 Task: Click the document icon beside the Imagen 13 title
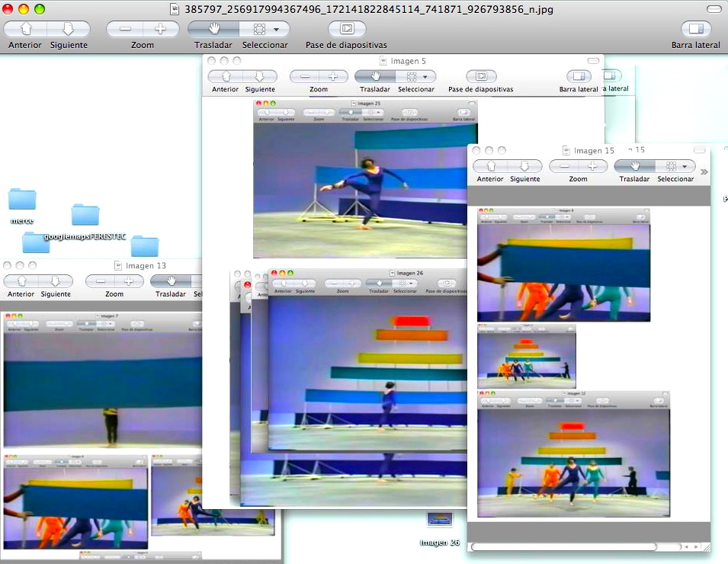click(x=118, y=265)
